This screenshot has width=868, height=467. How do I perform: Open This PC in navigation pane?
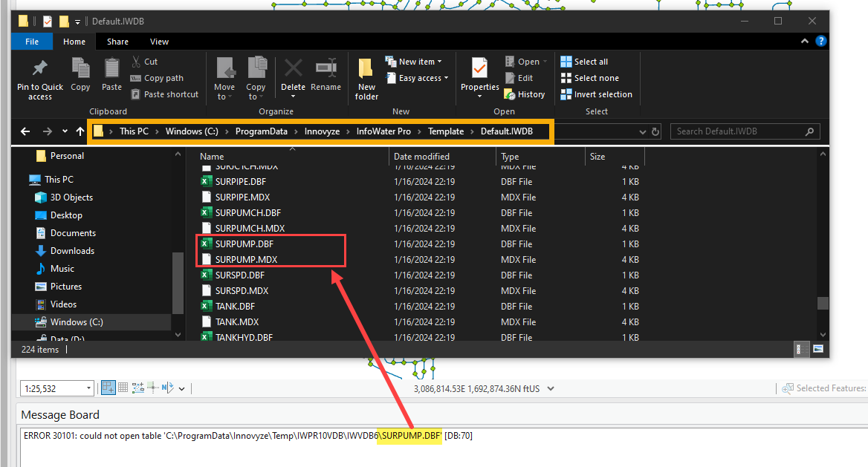(x=59, y=179)
